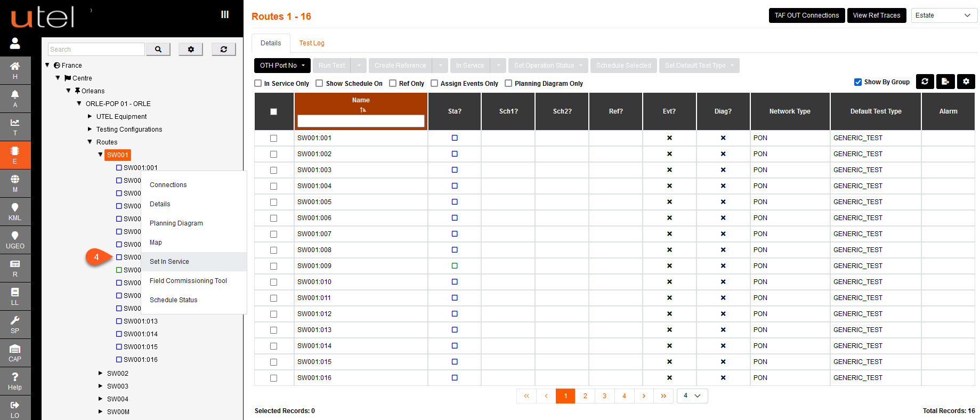Check the select-all header checkbox

(274, 111)
